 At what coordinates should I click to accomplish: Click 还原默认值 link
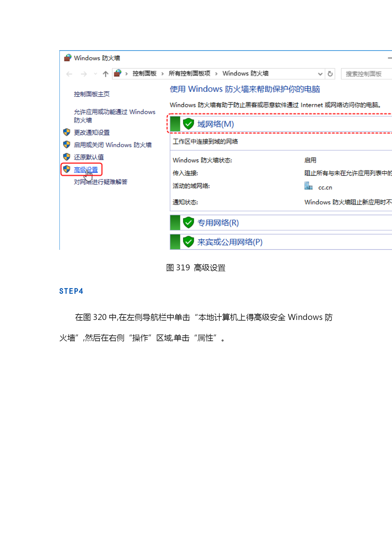click(89, 157)
